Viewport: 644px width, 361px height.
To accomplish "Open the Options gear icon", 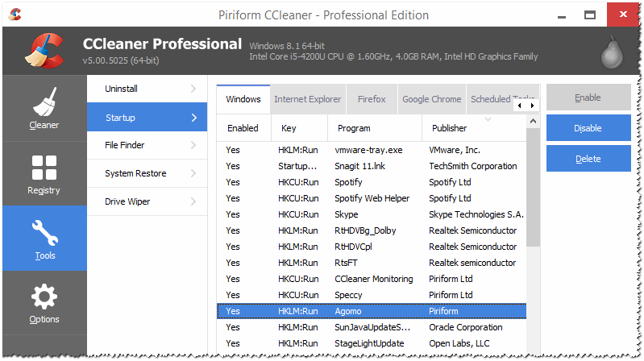I will tap(44, 297).
